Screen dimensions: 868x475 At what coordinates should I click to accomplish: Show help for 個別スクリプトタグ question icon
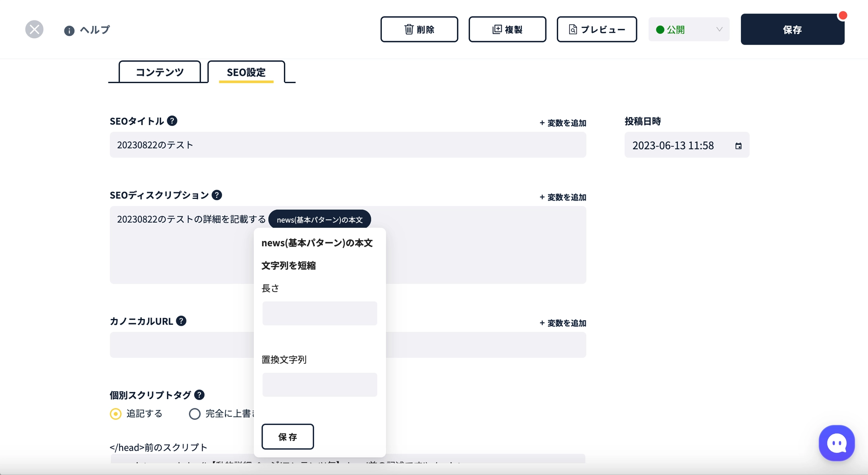click(199, 395)
